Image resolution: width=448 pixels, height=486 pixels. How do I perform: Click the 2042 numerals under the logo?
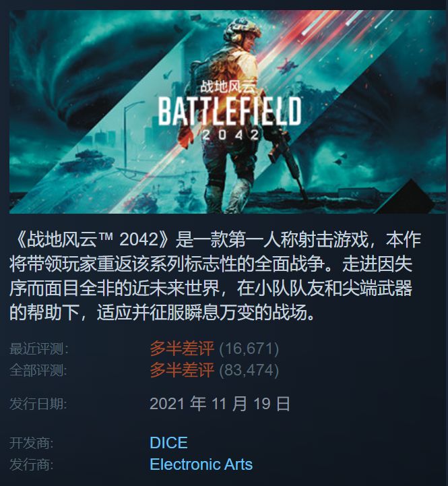[x=230, y=135]
